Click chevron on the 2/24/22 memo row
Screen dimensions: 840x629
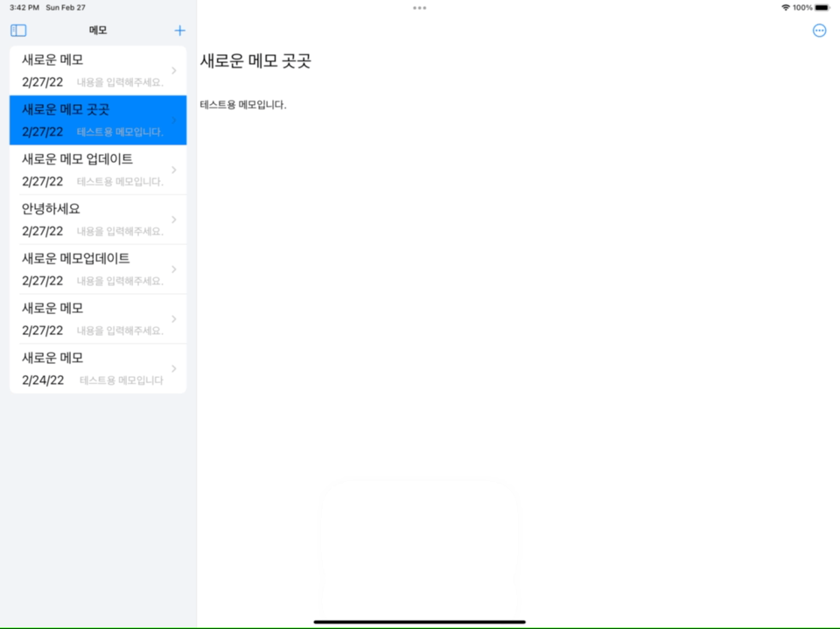[x=174, y=368]
